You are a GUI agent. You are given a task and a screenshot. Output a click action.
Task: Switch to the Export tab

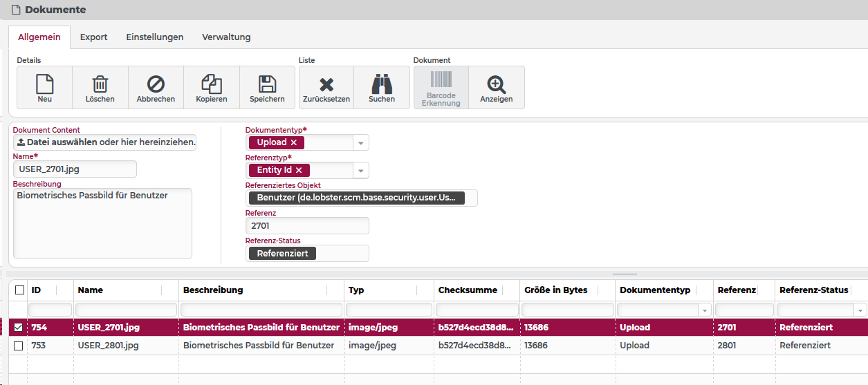click(93, 37)
